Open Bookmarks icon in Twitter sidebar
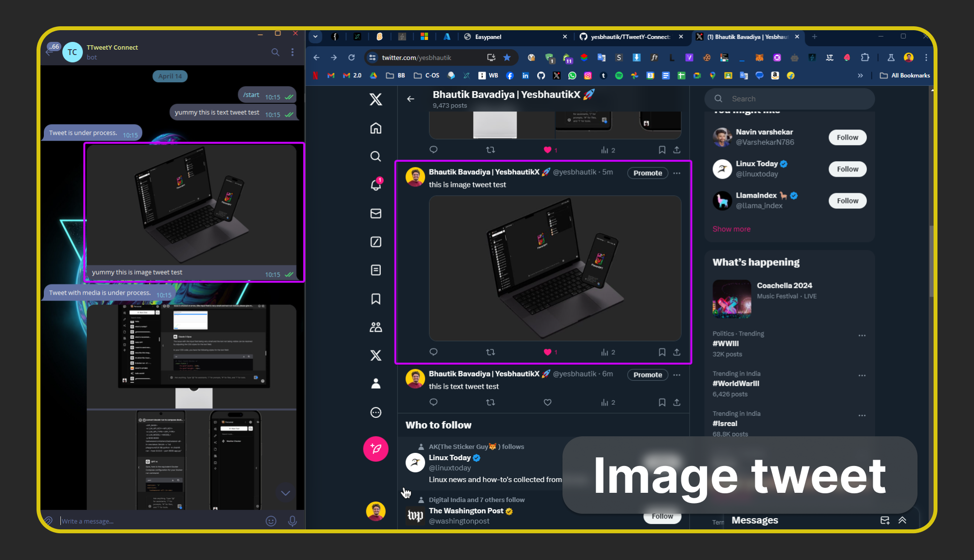Screen dimensions: 974x560 click(x=375, y=299)
